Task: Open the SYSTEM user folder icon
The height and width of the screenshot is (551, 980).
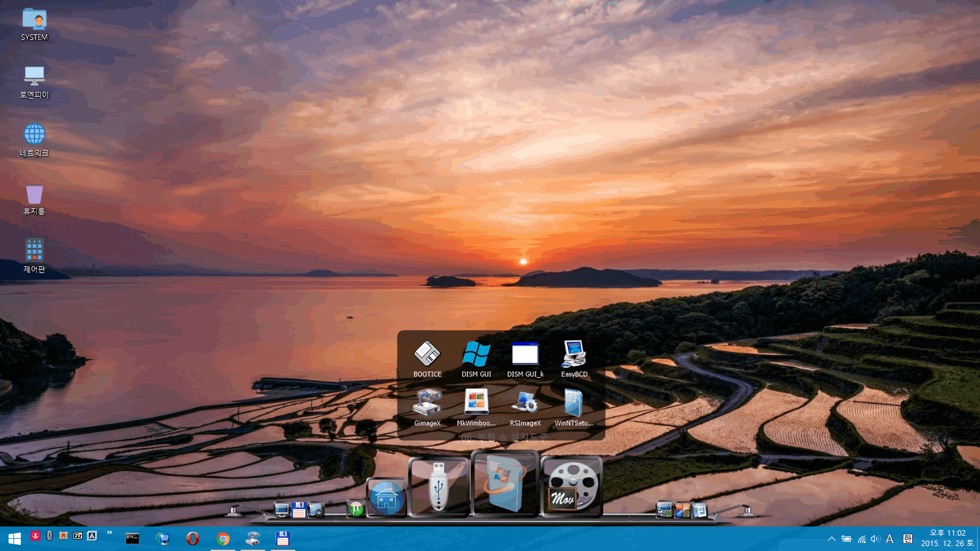Action: coord(34,25)
